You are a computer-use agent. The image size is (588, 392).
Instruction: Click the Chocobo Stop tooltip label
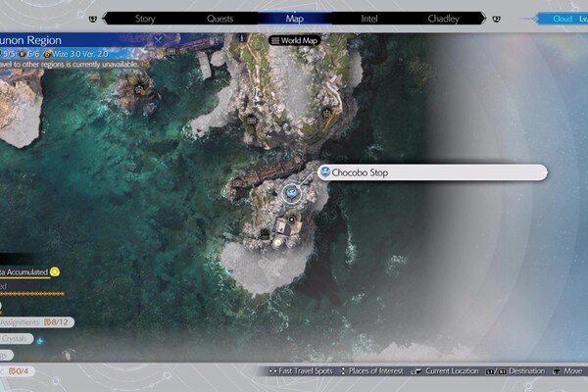click(432, 172)
